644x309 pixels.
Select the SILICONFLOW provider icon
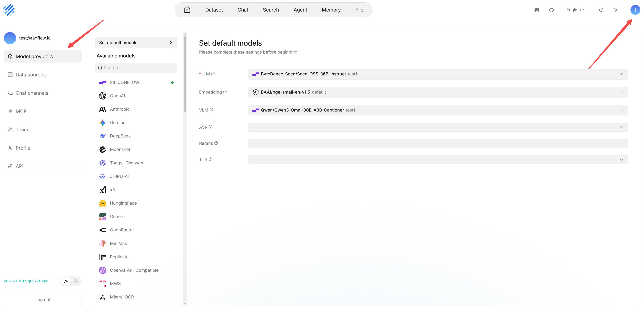[x=103, y=83]
